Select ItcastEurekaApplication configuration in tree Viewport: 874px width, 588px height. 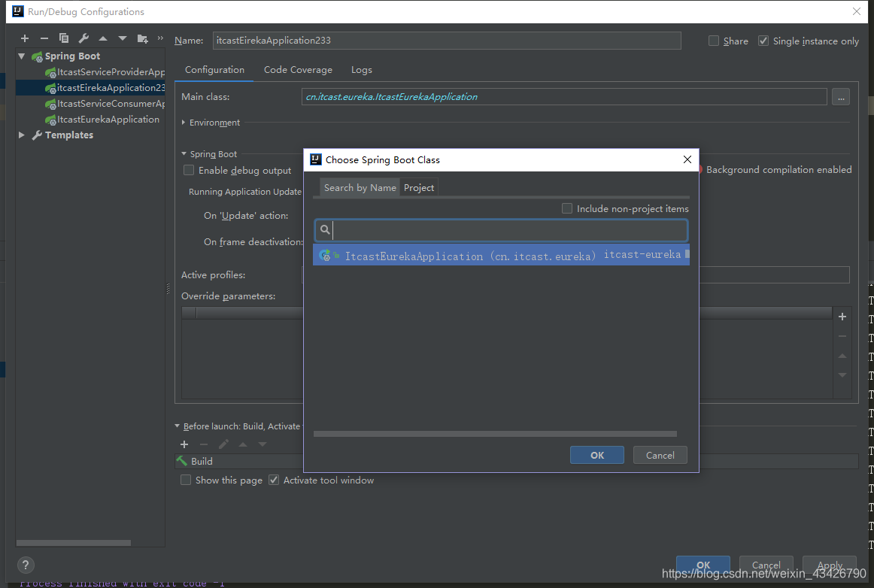(102, 120)
